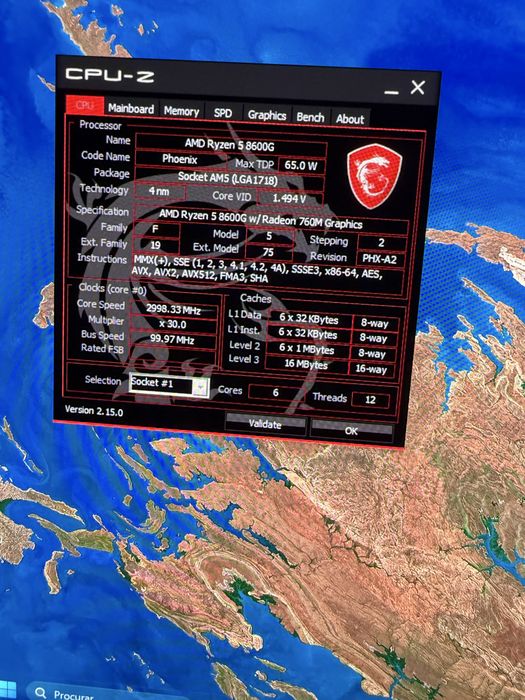
Task: Click the Technology value 4 nm
Action: (x=159, y=192)
